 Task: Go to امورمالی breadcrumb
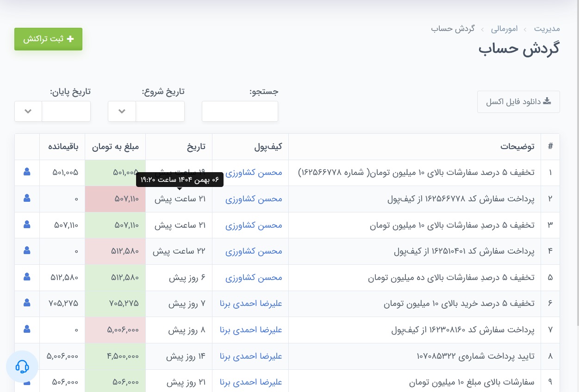[504, 29]
